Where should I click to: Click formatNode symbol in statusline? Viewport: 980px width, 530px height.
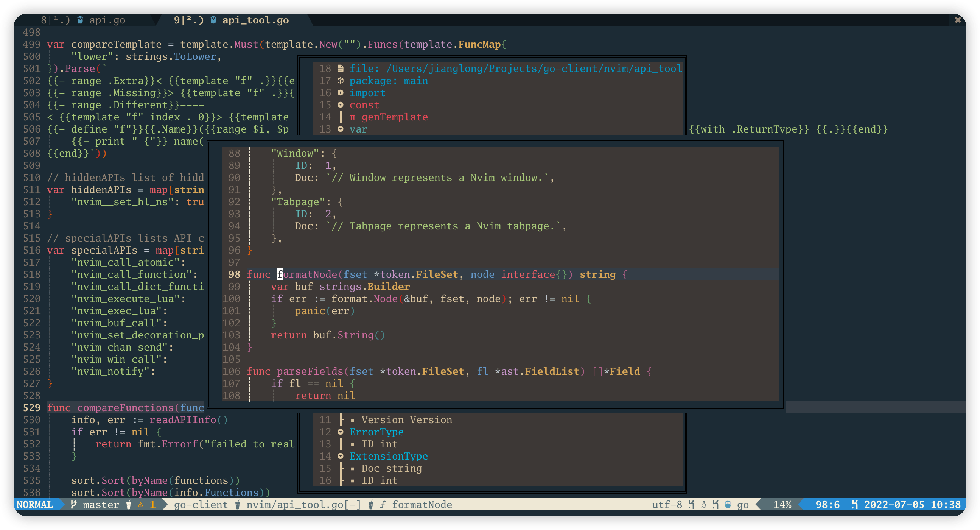pos(422,505)
